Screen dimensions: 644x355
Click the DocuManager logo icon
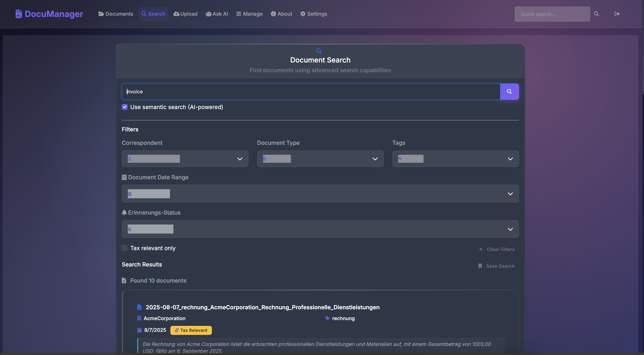pyautogui.click(x=19, y=14)
